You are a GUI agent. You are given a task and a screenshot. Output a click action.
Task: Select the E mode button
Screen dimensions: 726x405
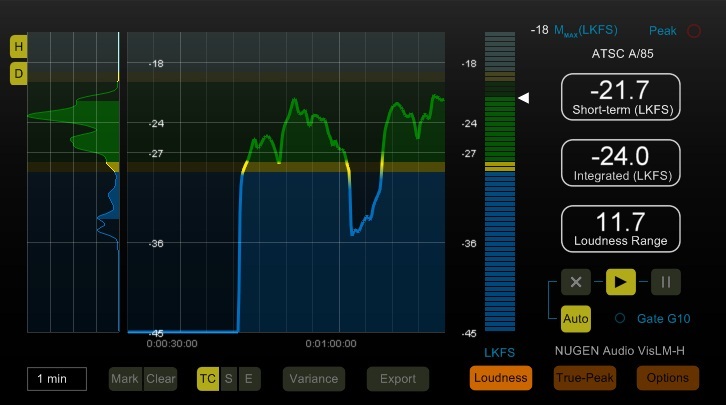click(x=249, y=379)
